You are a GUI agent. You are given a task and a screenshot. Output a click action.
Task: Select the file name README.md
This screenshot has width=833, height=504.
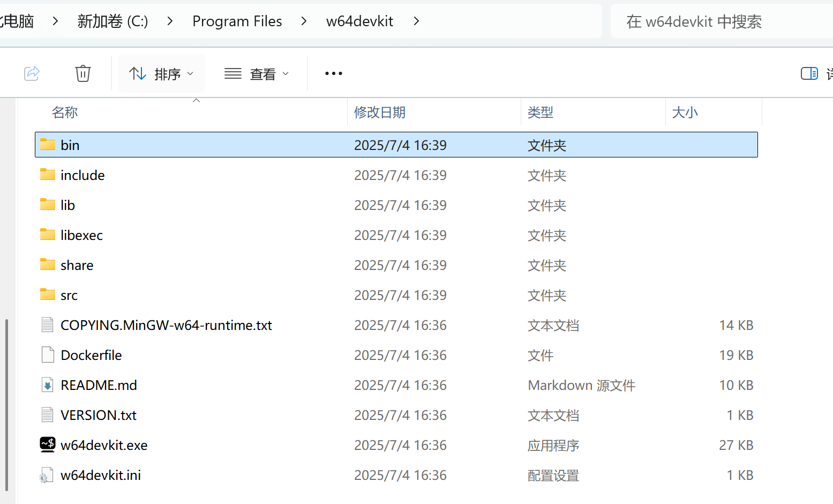[x=99, y=385]
